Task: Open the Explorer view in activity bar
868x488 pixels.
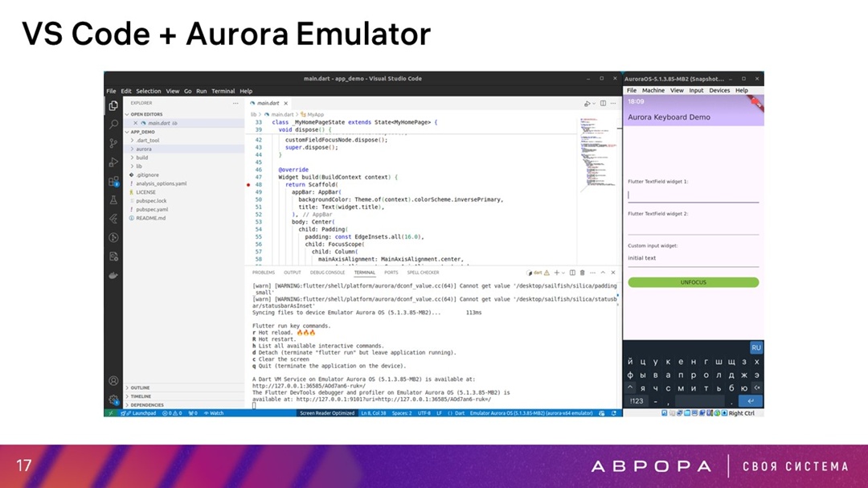Action: [x=113, y=105]
